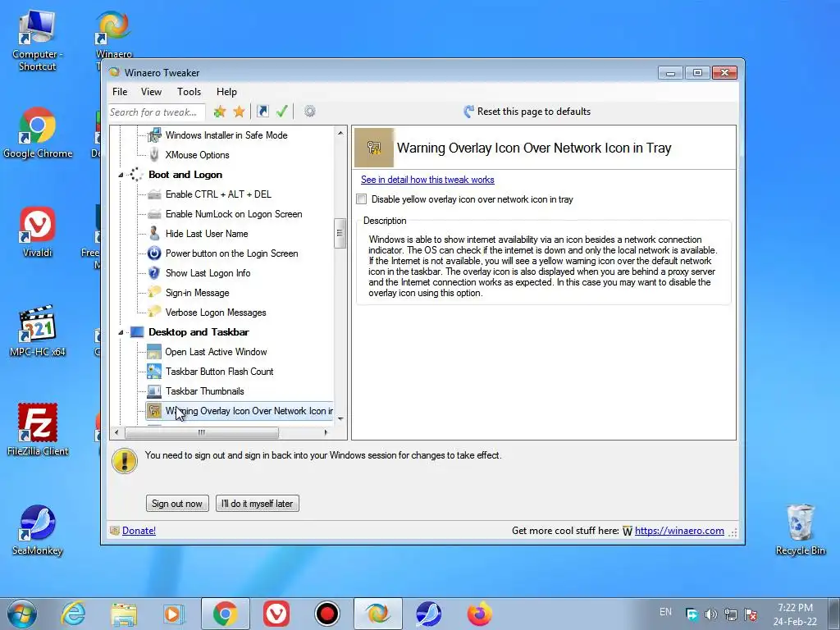Click the tree horizontal scrollbar thumb
Screen dimensions: 840x630
pos(202,432)
